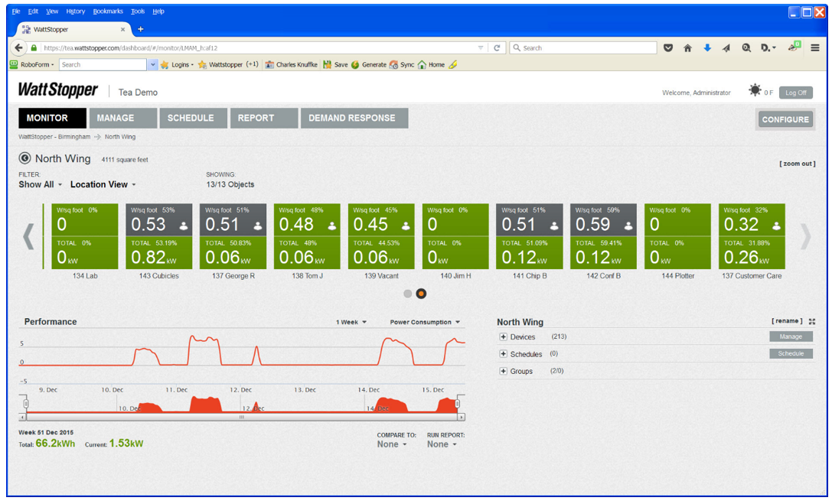Open the Compare To None dropdown
Viewport: 832px width, 504px height.
392,444
